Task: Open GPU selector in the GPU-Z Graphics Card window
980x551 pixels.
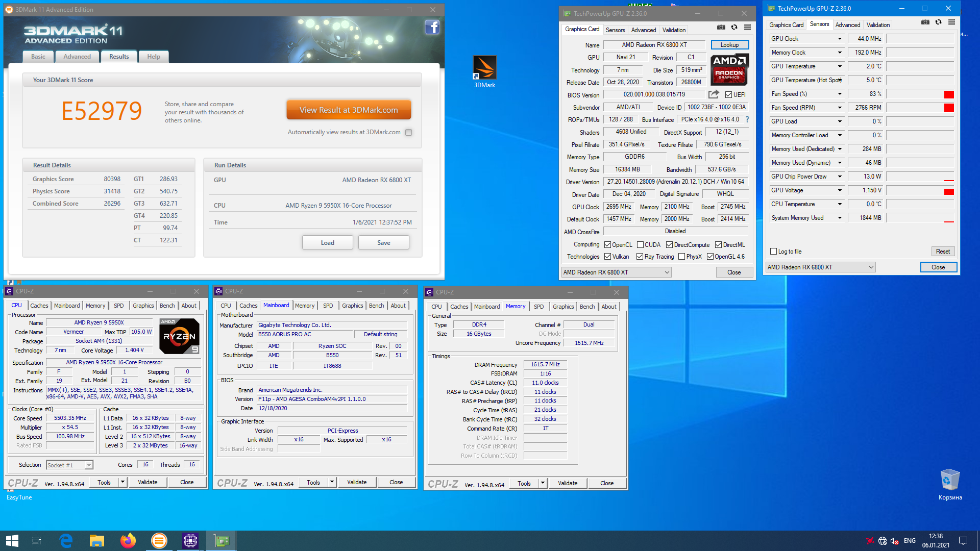Action: point(617,272)
